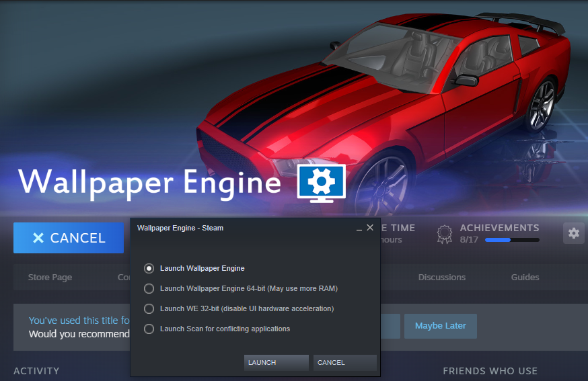Click the 8/17 achievements count

[469, 240]
